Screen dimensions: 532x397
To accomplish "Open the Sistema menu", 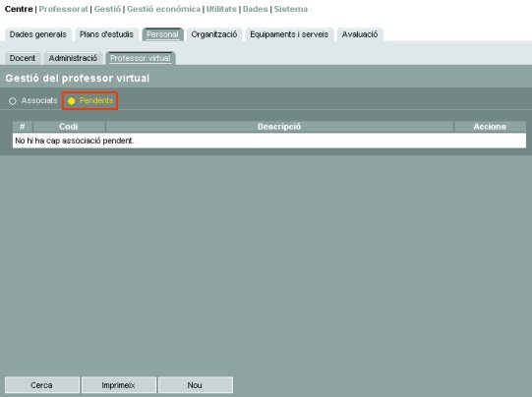I will tap(291, 9).
